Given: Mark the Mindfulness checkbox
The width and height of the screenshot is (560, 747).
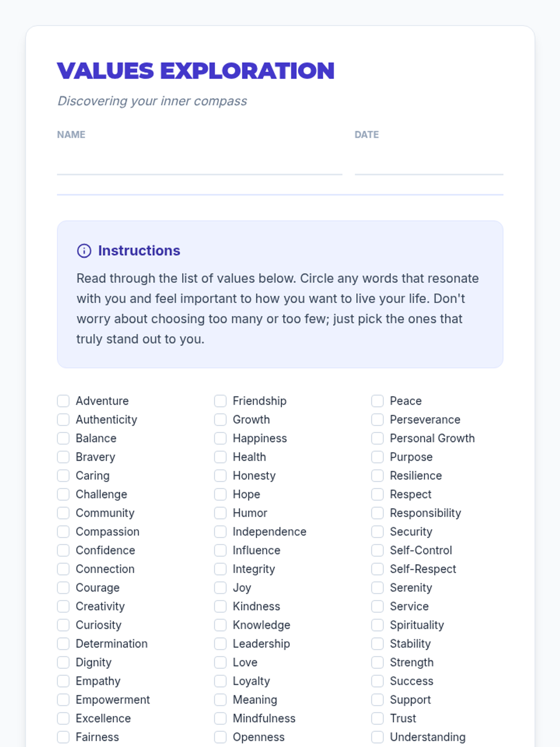Looking at the screenshot, I should pyautogui.click(x=220, y=719).
